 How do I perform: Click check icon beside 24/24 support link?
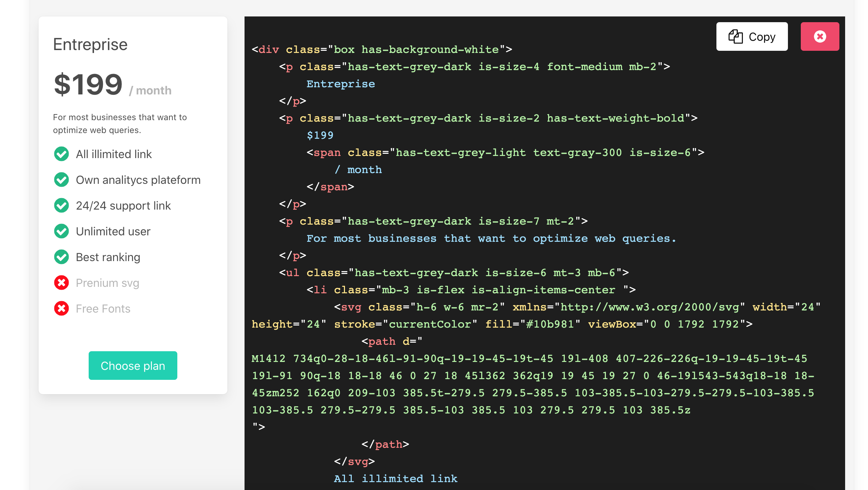61,206
